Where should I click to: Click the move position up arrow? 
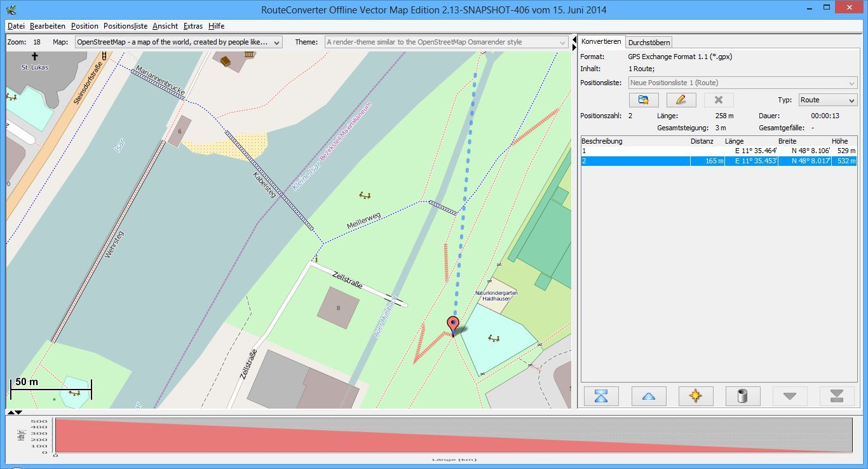tap(648, 396)
